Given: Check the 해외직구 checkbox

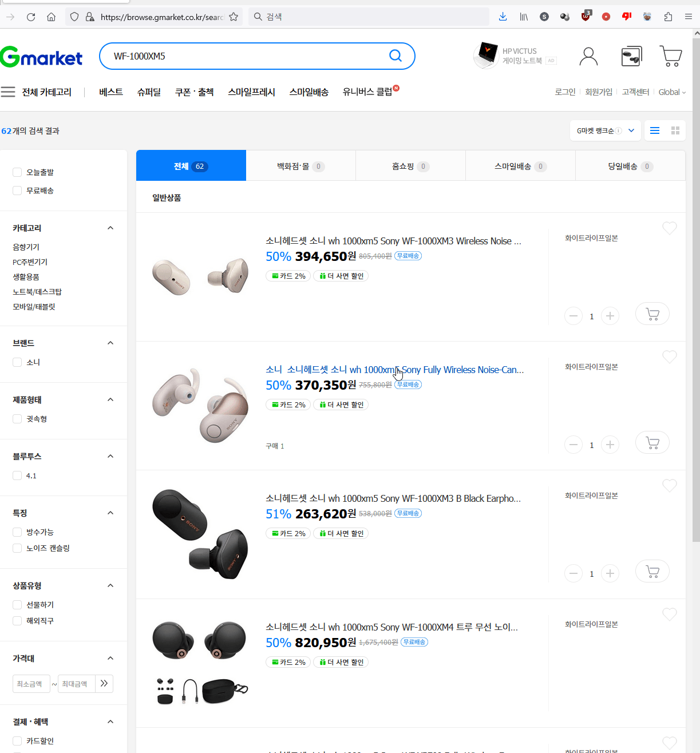Looking at the screenshot, I should [x=17, y=621].
